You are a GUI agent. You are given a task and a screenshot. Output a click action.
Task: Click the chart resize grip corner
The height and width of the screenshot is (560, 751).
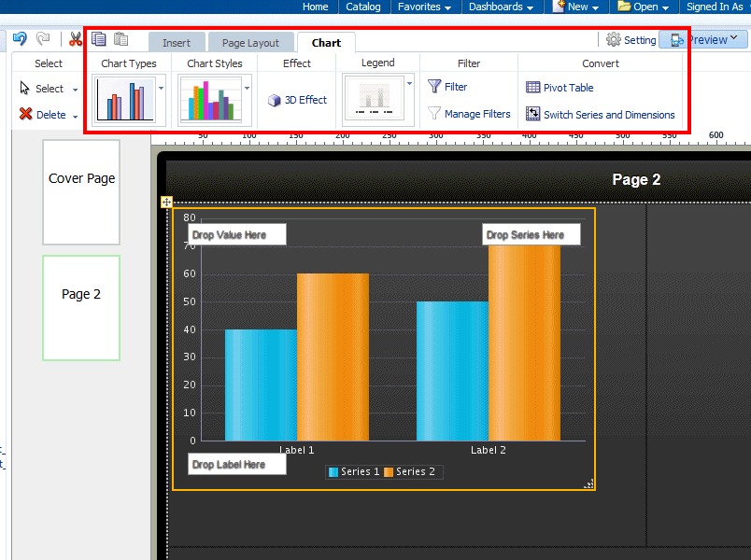coord(589,483)
